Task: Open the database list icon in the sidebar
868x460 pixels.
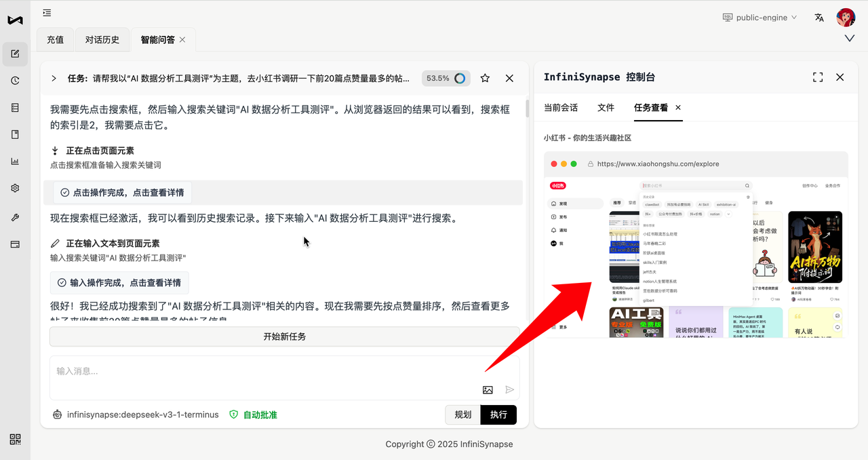Action: (x=15, y=107)
